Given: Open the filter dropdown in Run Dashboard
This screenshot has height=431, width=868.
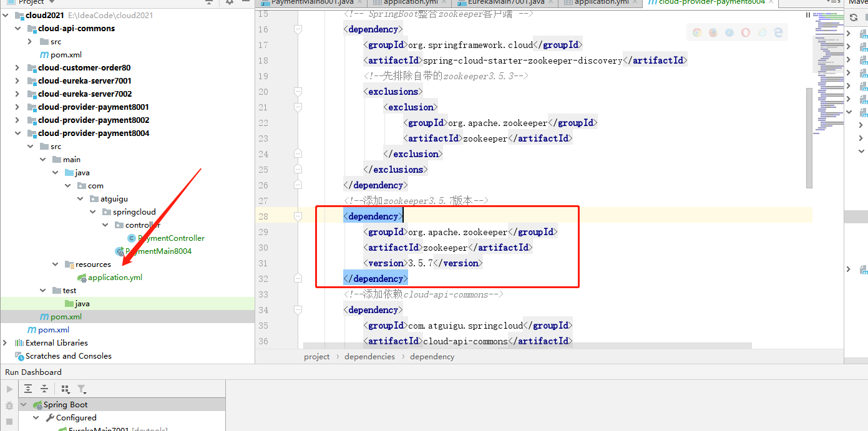Looking at the screenshot, I should point(82,389).
